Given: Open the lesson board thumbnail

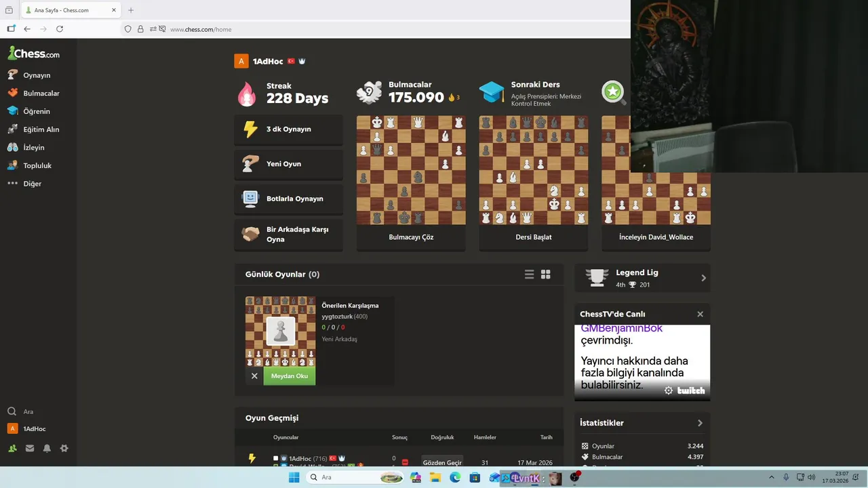Looking at the screenshot, I should tap(534, 170).
